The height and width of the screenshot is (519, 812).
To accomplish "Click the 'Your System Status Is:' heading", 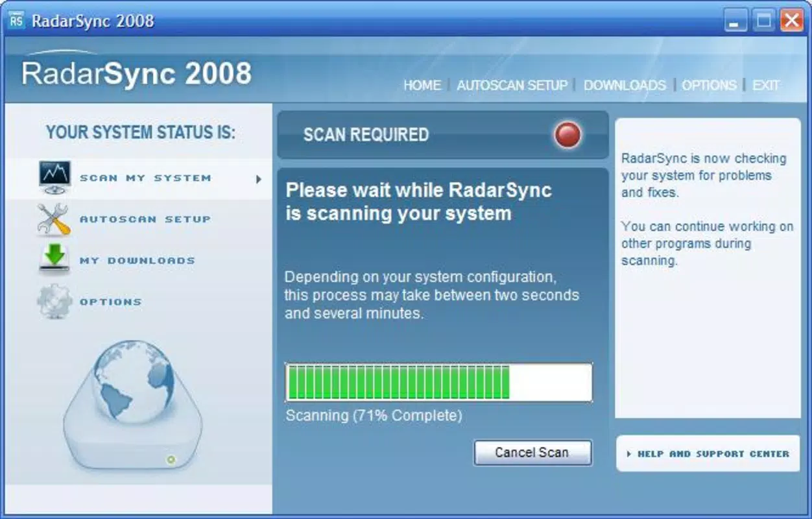I will (141, 132).
